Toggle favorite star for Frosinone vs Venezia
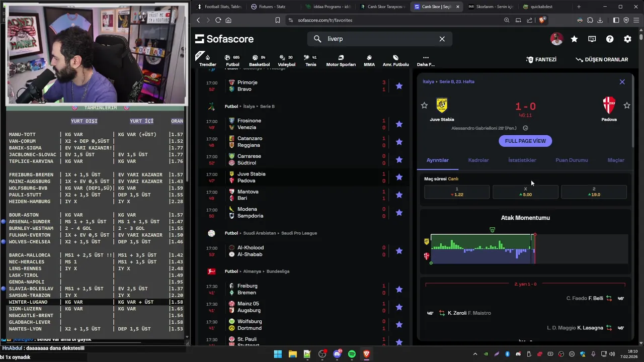This screenshot has height=362, width=644. [x=399, y=124]
